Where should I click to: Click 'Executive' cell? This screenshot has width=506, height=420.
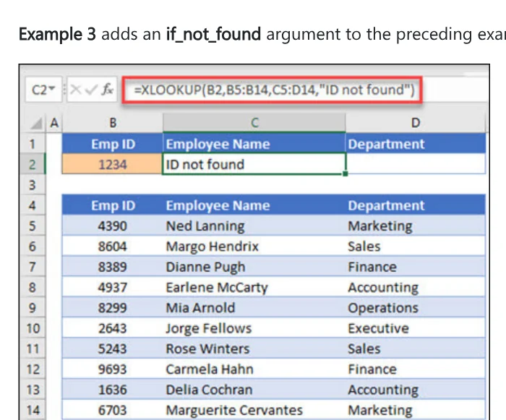tap(416, 328)
